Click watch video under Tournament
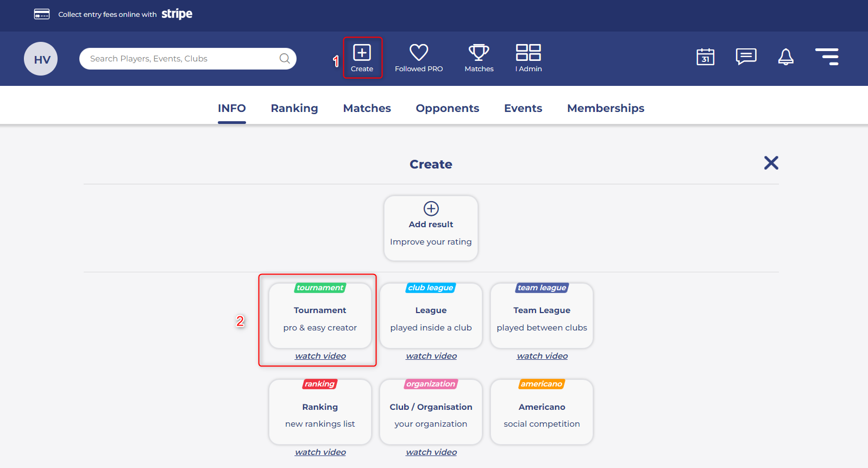This screenshot has height=468, width=868. click(320, 356)
